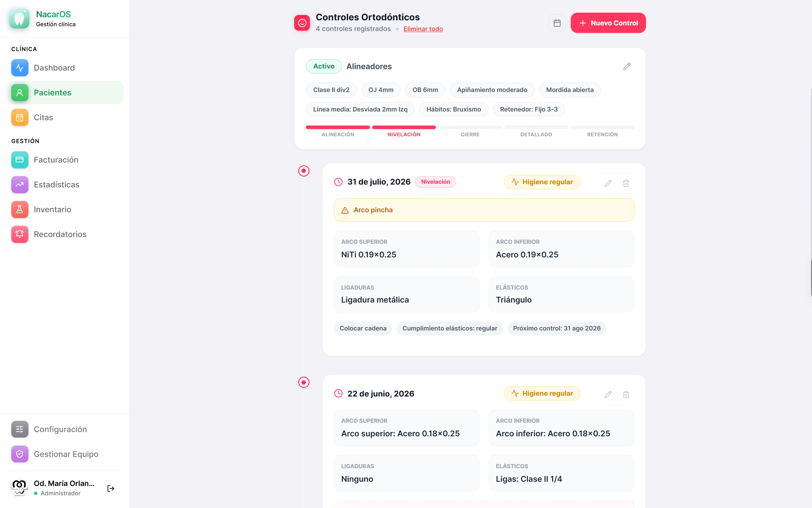Open the Citas calendar icon
The width and height of the screenshot is (812, 508).
click(x=19, y=118)
